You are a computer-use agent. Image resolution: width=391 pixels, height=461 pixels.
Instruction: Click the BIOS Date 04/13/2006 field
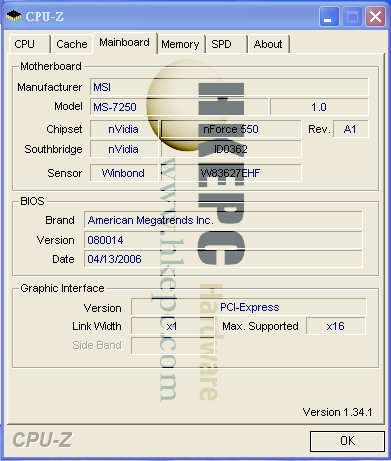pos(223,259)
